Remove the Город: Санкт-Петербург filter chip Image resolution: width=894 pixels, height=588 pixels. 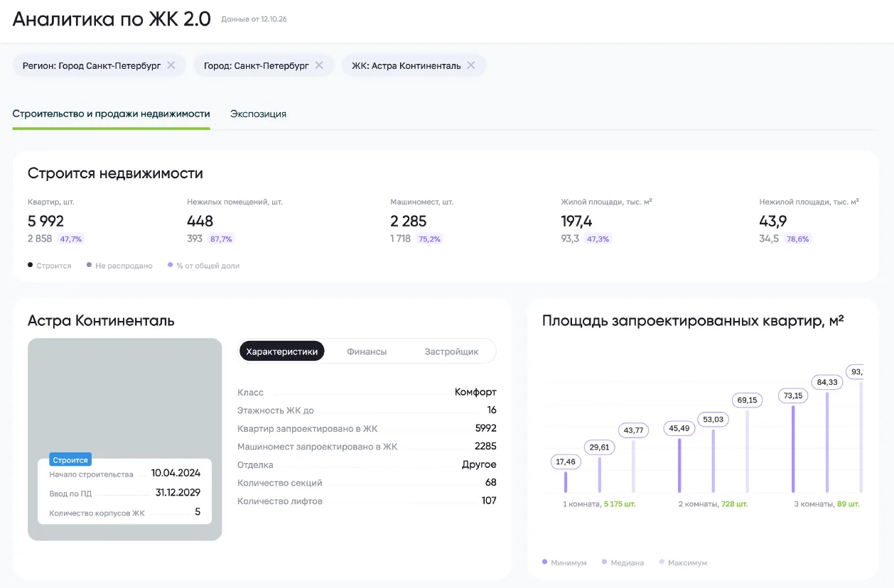coord(319,65)
